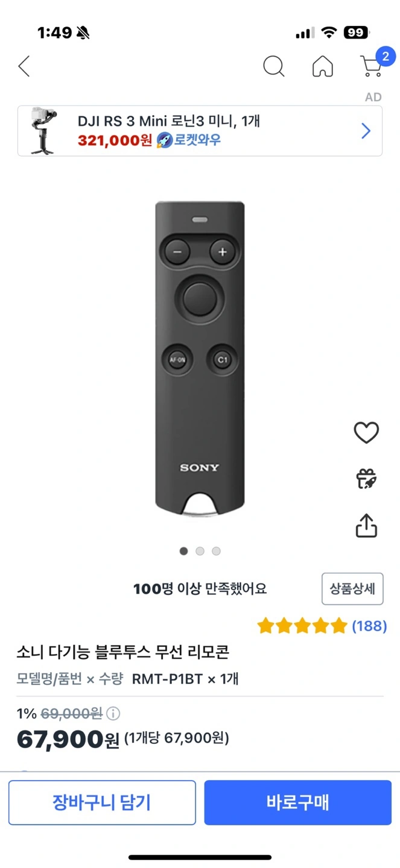400x868 pixels.
Task: Select the second image page dot
Action: point(200,551)
